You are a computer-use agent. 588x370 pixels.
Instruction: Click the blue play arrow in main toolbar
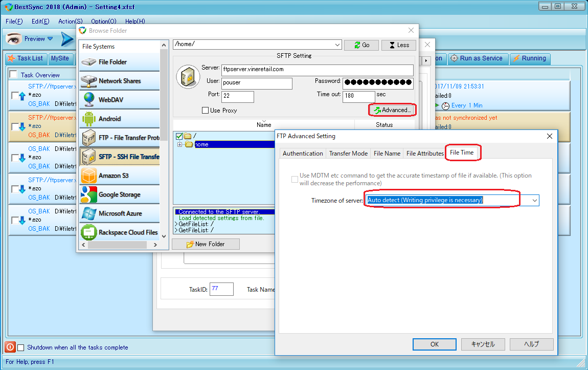click(x=67, y=39)
